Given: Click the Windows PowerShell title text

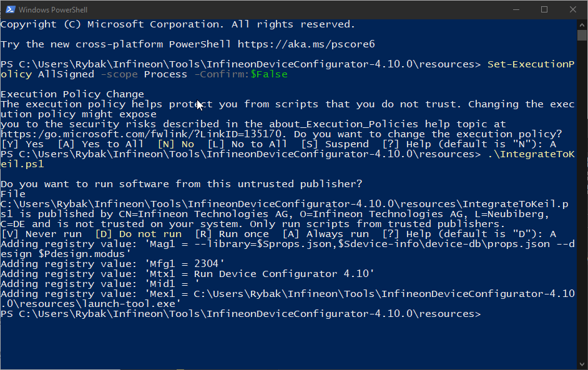Looking at the screenshot, I should [53, 10].
